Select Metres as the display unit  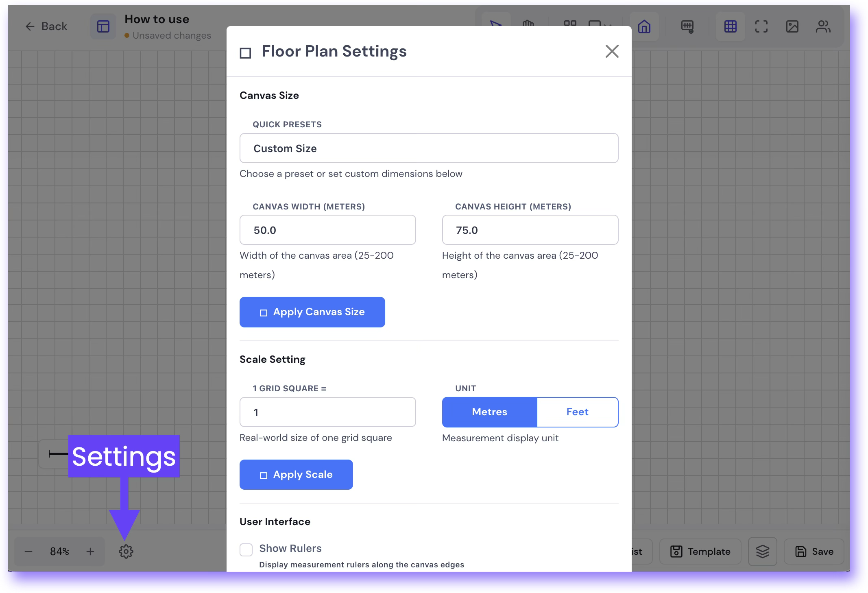[x=489, y=412]
